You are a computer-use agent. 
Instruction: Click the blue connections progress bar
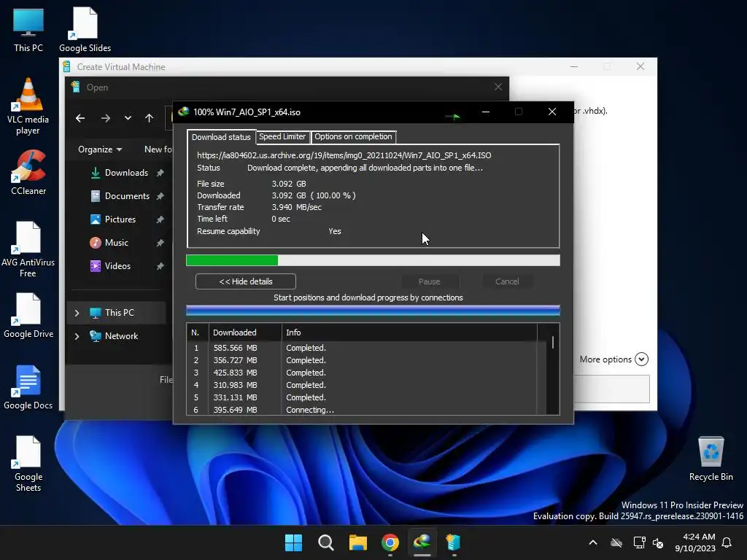373,311
